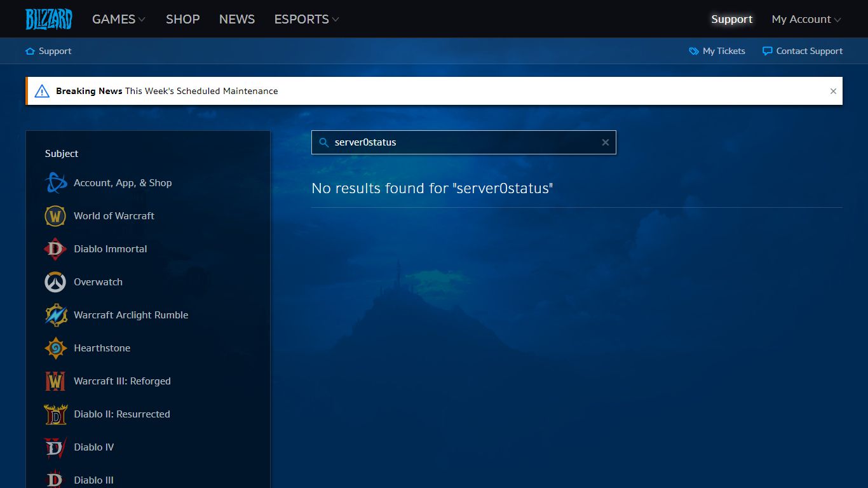Select Account, App, & Shop subject
Viewport: 868px width, 488px height.
(123, 183)
